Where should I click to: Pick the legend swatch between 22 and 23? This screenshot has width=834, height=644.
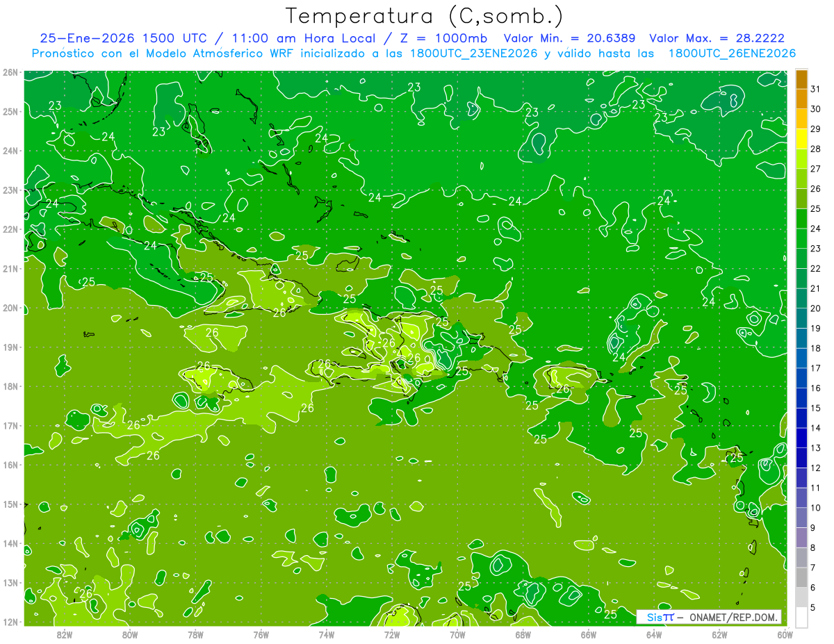[x=801, y=258]
